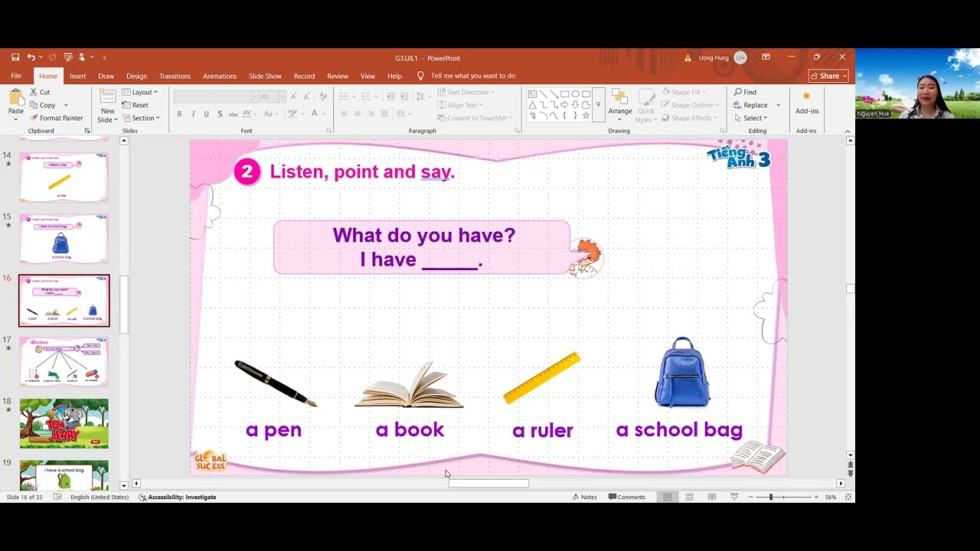Screen dimensions: 980x551
Task: Click the Undo arrow icon
Action: pos(31,57)
